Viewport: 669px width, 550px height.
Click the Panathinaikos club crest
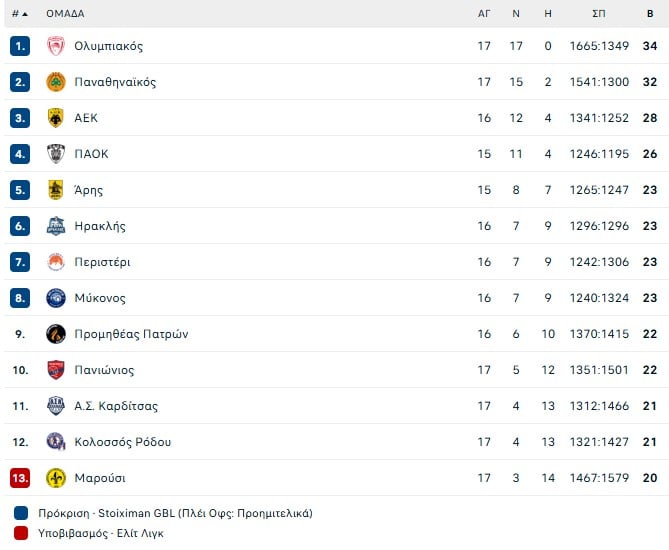56,82
